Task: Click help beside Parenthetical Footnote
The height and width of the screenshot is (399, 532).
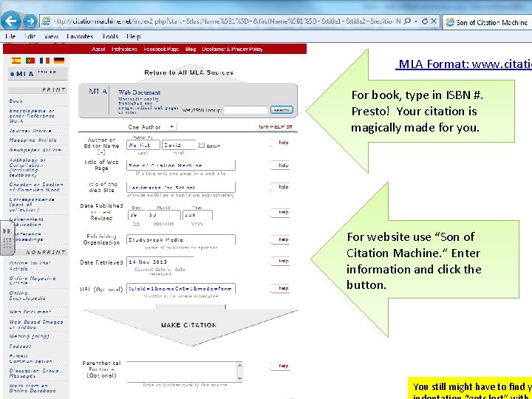Action: pyautogui.click(x=281, y=366)
